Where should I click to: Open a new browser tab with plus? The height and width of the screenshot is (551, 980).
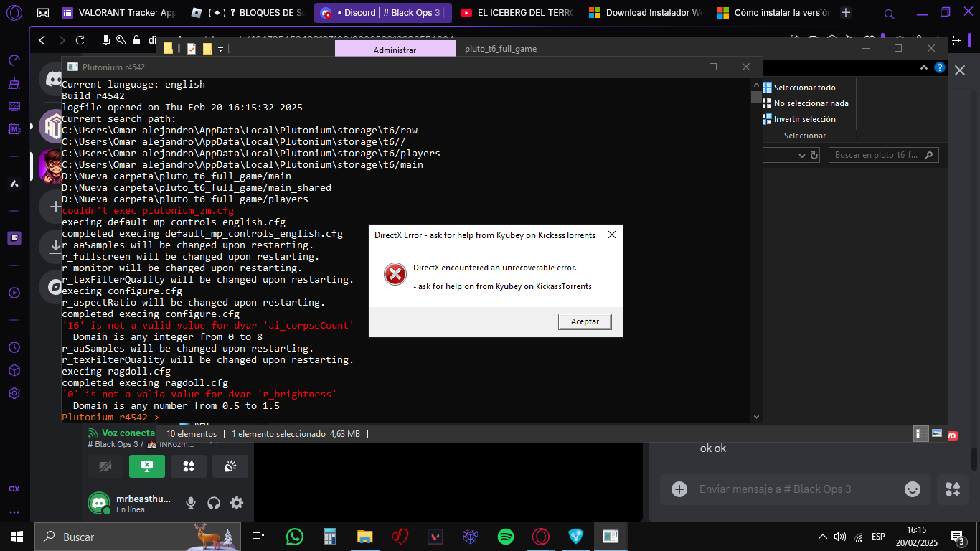click(846, 12)
